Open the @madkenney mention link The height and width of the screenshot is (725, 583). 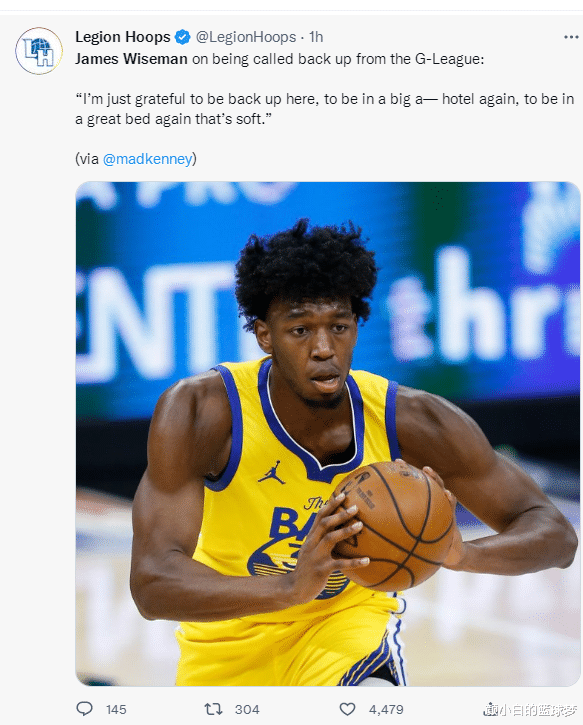coord(147,159)
